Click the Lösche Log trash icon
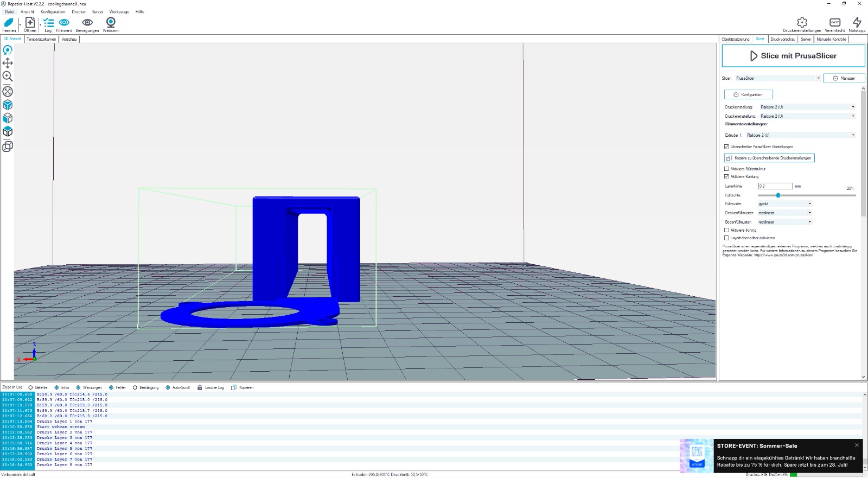868x478 pixels. click(x=200, y=387)
